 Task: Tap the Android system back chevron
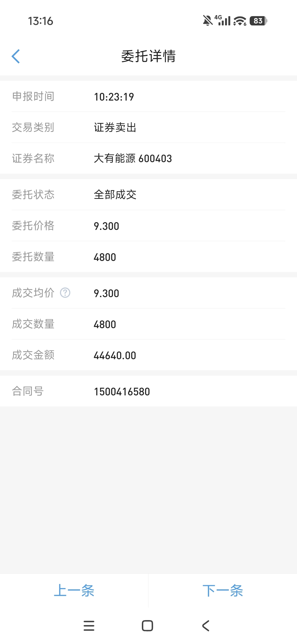point(206,626)
